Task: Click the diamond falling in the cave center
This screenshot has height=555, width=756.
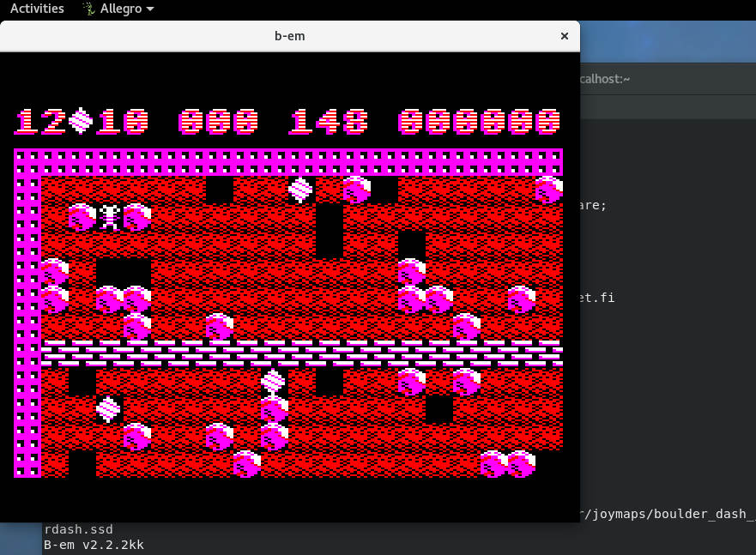Action: [275, 380]
